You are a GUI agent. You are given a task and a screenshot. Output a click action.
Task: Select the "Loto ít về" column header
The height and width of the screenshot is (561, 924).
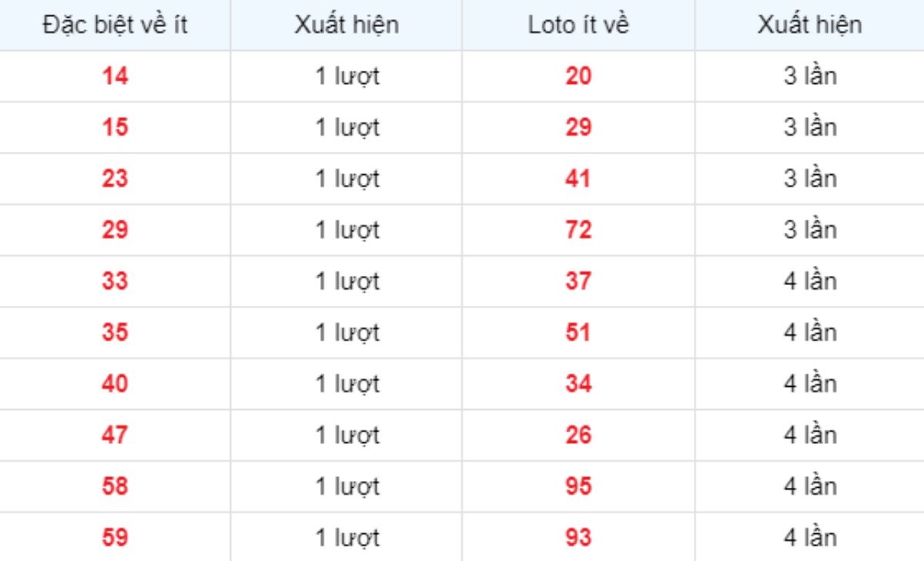tap(578, 25)
